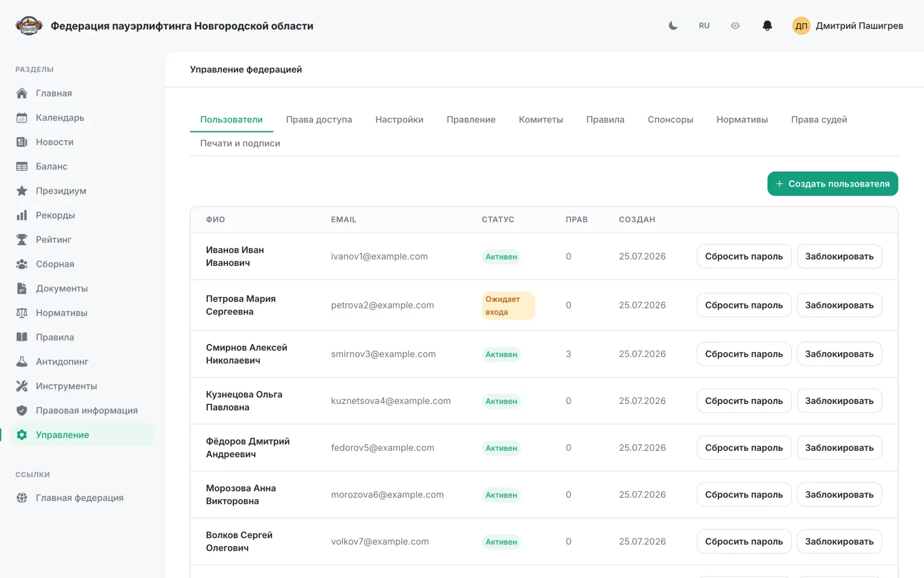Open the Права судей tab
Image resolution: width=924 pixels, height=578 pixels.
click(x=819, y=120)
